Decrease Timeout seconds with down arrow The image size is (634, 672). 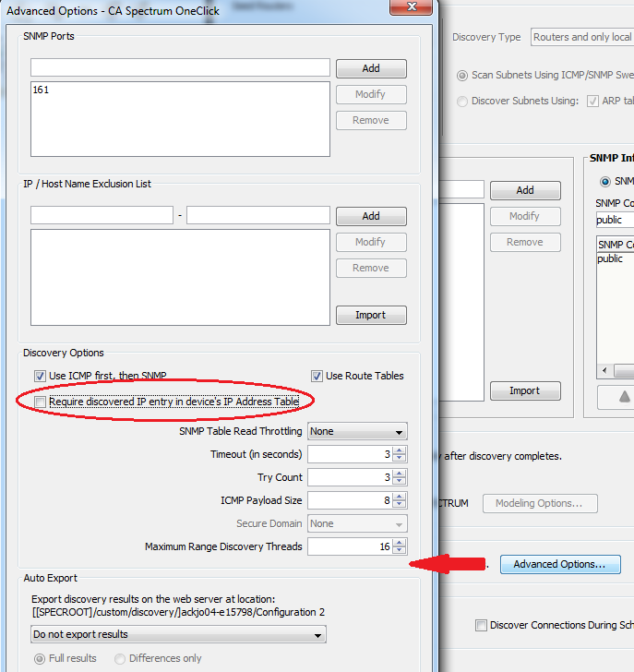[x=400, y=458]
